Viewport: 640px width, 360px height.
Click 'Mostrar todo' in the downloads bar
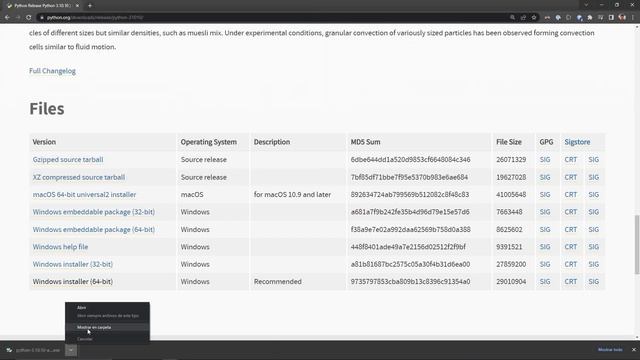pos(610,350)
